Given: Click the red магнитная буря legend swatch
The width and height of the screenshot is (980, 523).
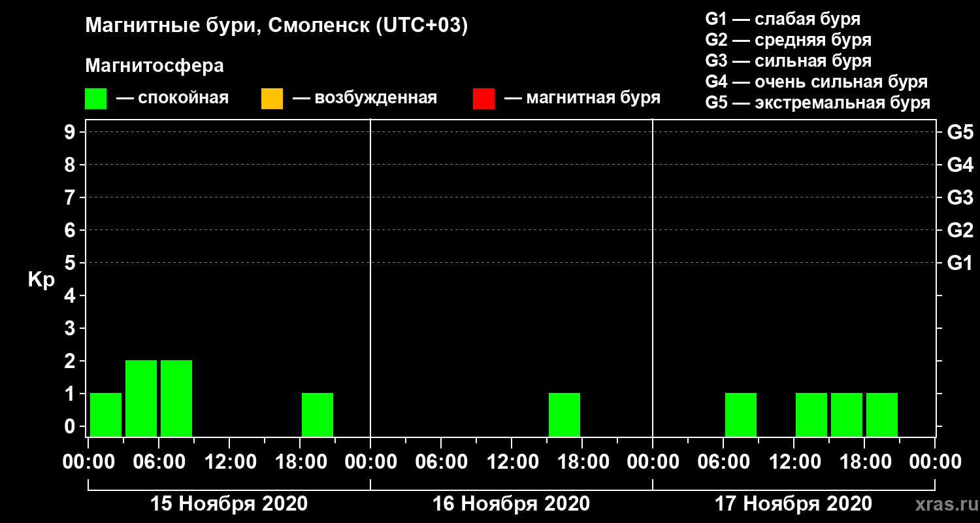Looking at the screenshot, I should [483, 99].
